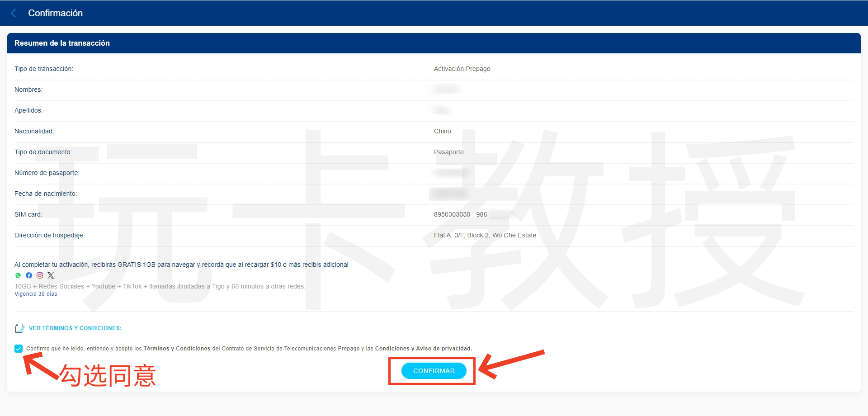Screen dimensions: 868x416
Task: Click the 'Vigencia 30 días' text
Action: coord(36,294)
